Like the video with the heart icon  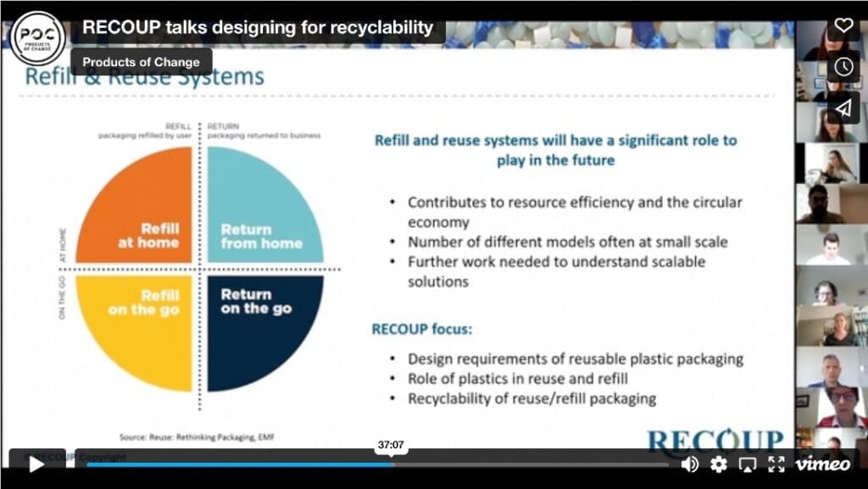pos(843,26)
